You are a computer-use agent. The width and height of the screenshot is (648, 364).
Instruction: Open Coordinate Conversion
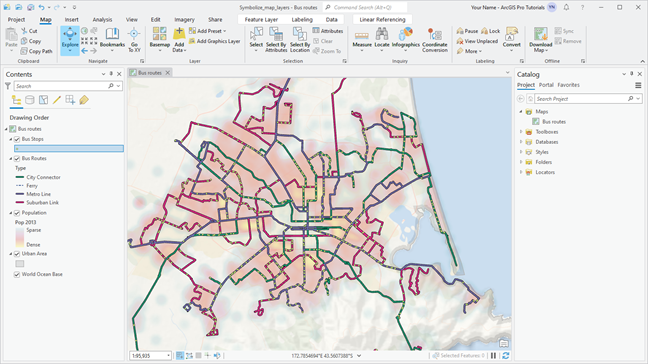point(435,40)
